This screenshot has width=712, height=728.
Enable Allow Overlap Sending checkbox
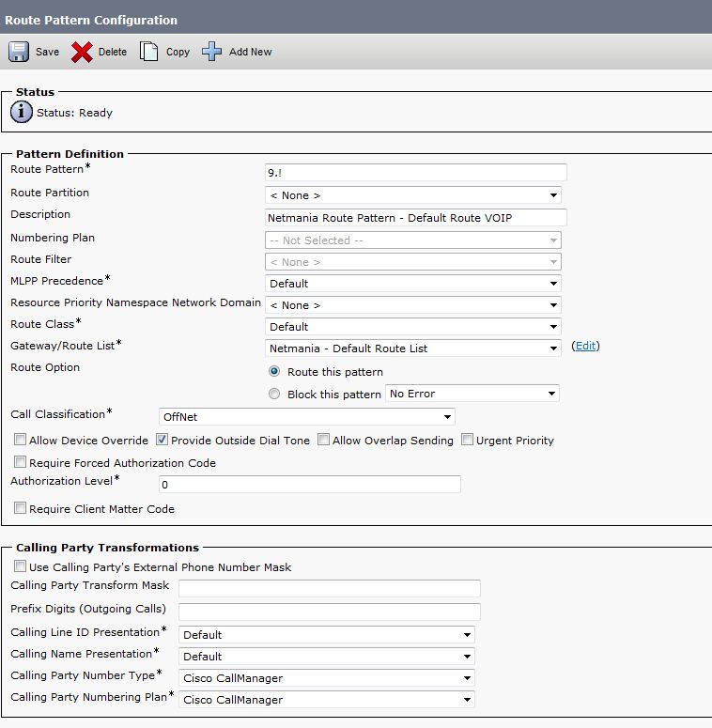point(323,440)
